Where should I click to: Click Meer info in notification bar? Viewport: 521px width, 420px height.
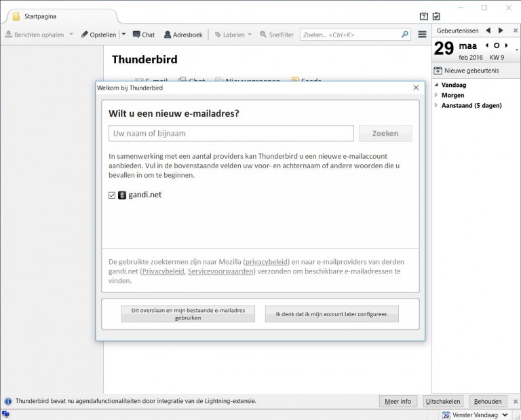[x=398, y=402]
